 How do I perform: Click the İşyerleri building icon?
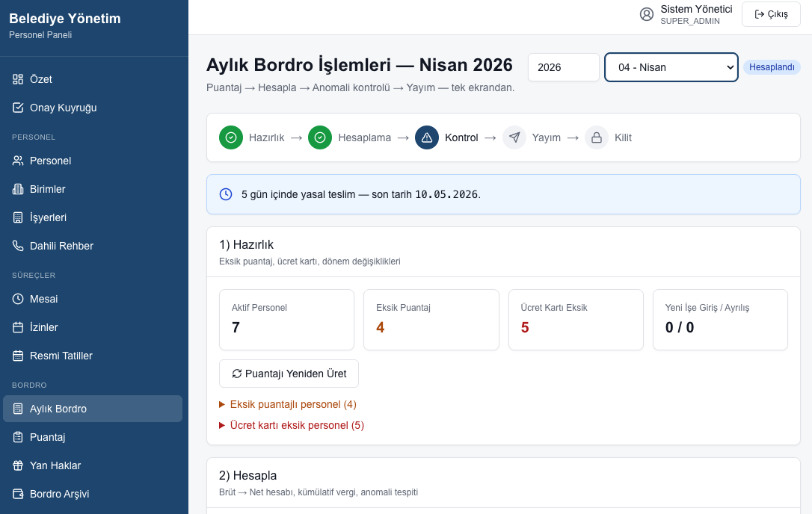tap(18, 217)
